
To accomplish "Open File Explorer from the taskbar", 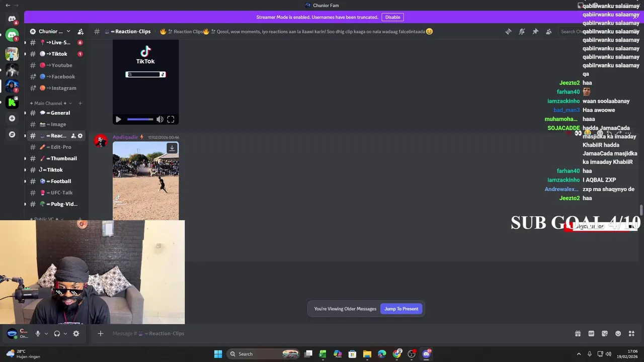I will pos(367,354).
